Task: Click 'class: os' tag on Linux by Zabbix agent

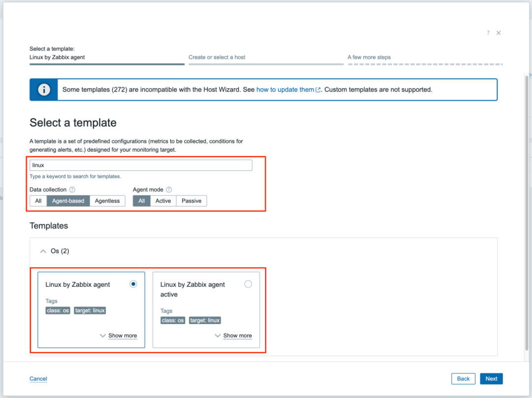Action: tap(58, 310)
